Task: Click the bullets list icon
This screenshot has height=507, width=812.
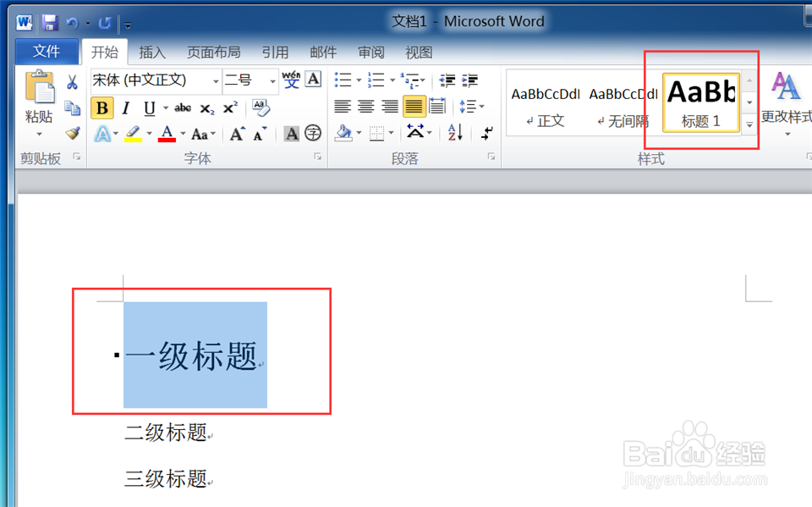Action: (x=343, y=80)
